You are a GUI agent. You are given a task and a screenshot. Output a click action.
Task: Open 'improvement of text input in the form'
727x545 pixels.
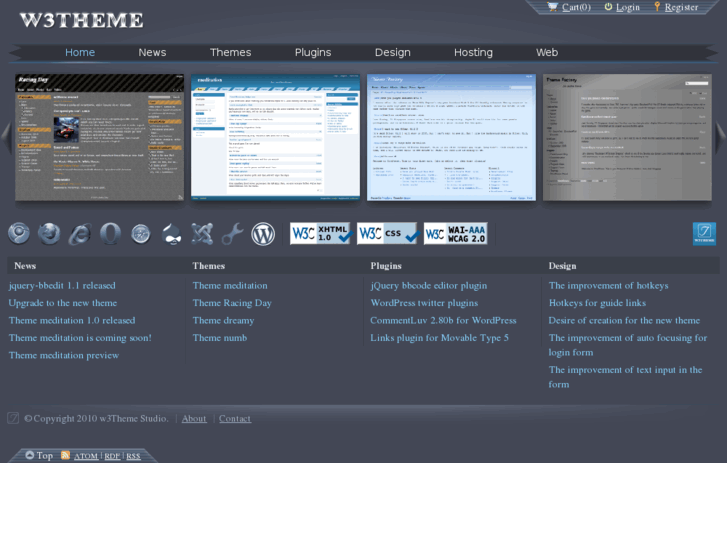(625, 377)
